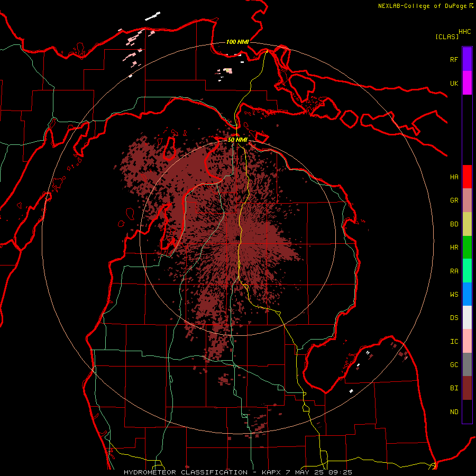Click the HA legend label
Viewport: 476px width, 476px height.
(454, 177)
